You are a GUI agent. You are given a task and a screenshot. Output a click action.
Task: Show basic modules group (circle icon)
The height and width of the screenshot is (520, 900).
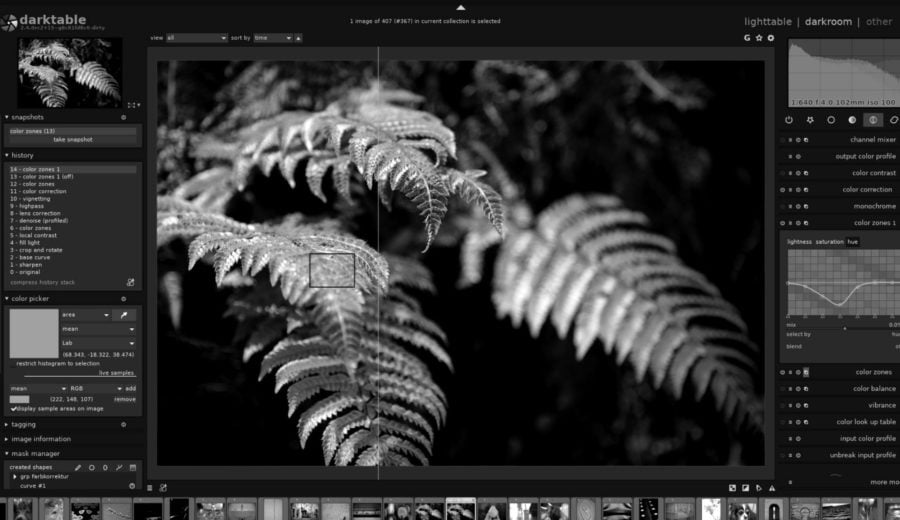pos(831,120)
